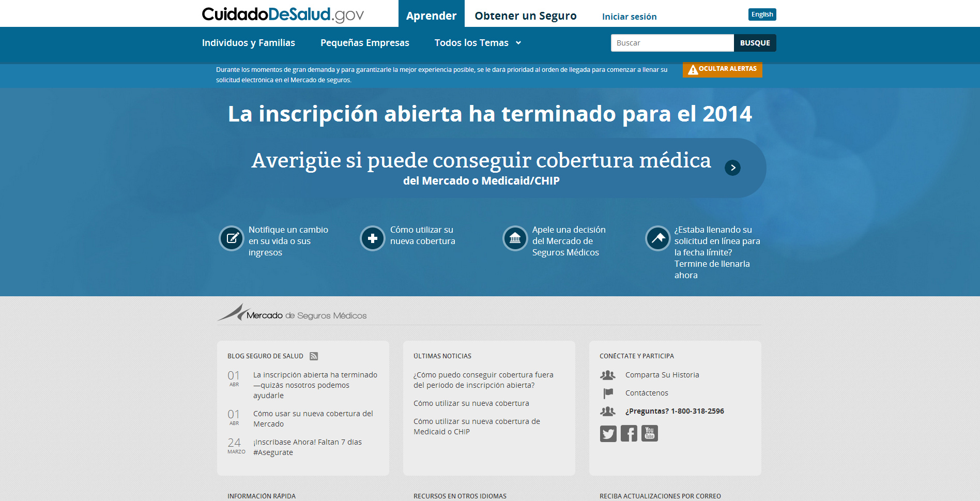The width and height of the screenshot is (980, 501).
Task: Open blog post ¡Inscríbase Ahora! Faltan 7 días
Action: coord(307,447)
